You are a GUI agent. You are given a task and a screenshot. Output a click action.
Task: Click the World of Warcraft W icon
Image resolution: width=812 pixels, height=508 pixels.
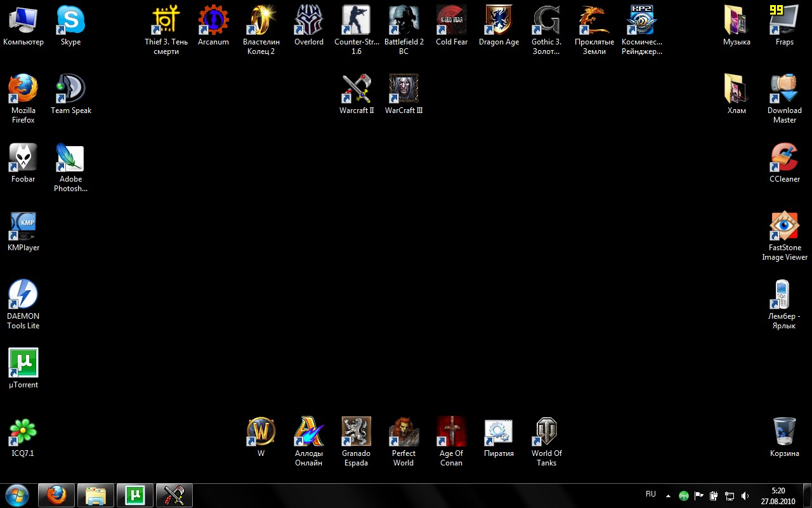point(261,437)
